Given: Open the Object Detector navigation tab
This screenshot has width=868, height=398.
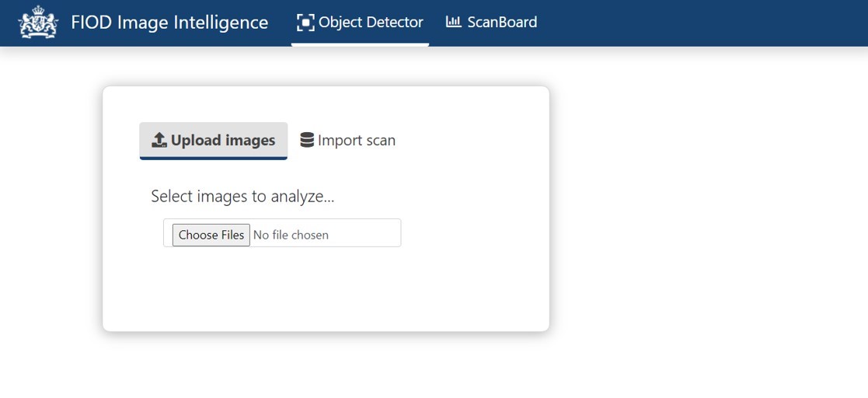Looking at the screenshot, I should 360,23.
